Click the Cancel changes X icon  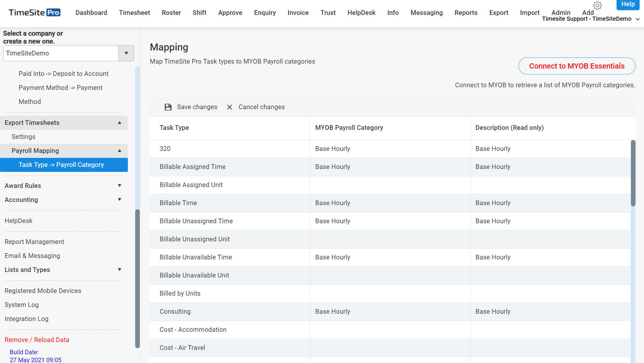pos(229,107)
